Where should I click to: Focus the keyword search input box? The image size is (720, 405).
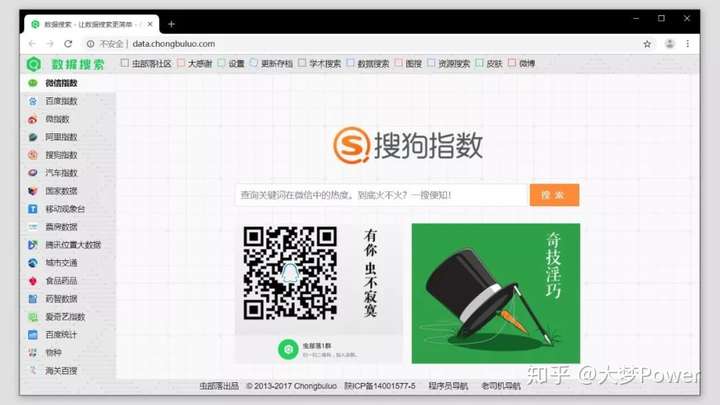(x=382, y=195)
